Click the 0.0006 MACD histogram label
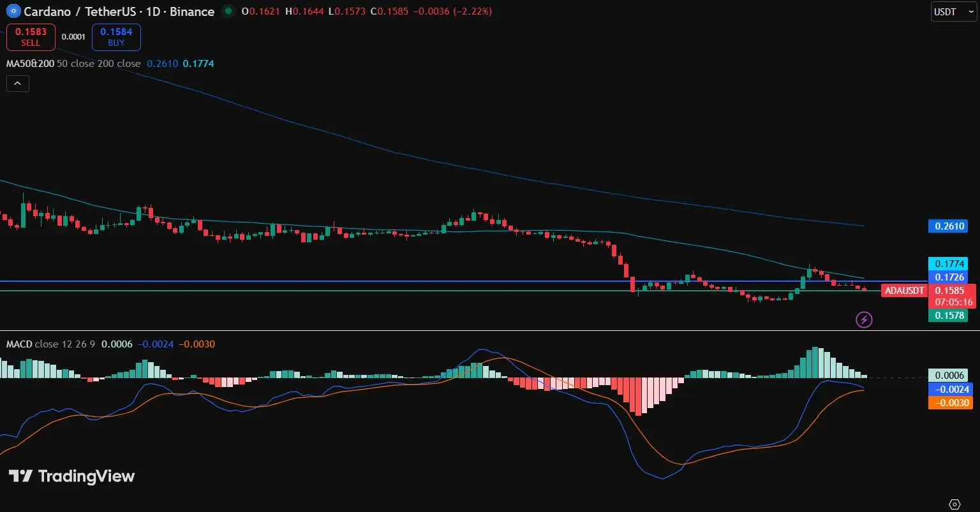The height and width of the screenshot is (512, 980). pyautogui.click(x=948, y=376)
